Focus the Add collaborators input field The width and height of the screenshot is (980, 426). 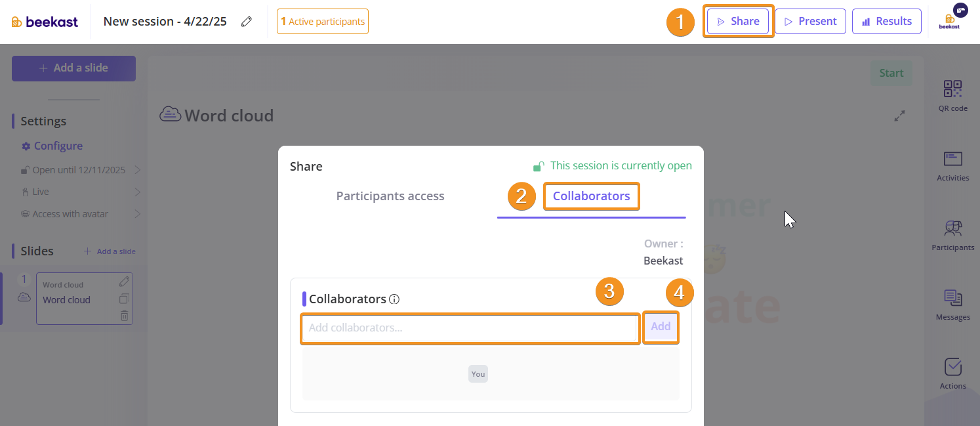click(x=470, y=328)
